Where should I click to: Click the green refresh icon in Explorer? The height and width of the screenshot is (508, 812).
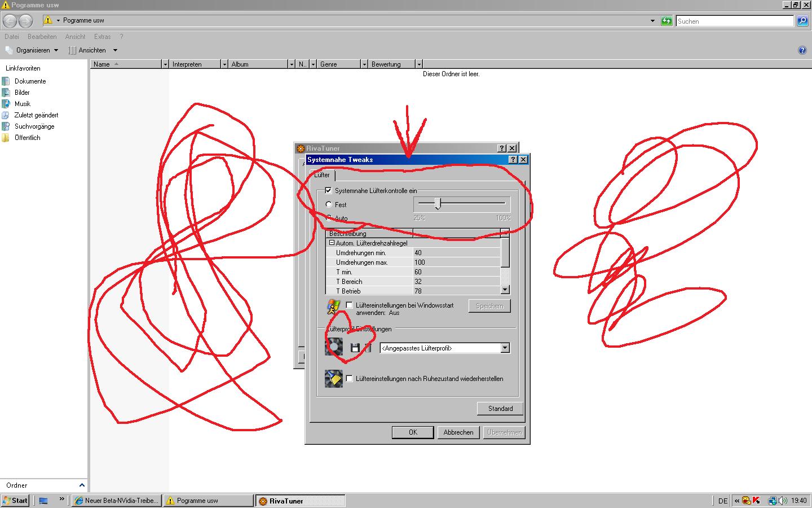tap(667, 21)
